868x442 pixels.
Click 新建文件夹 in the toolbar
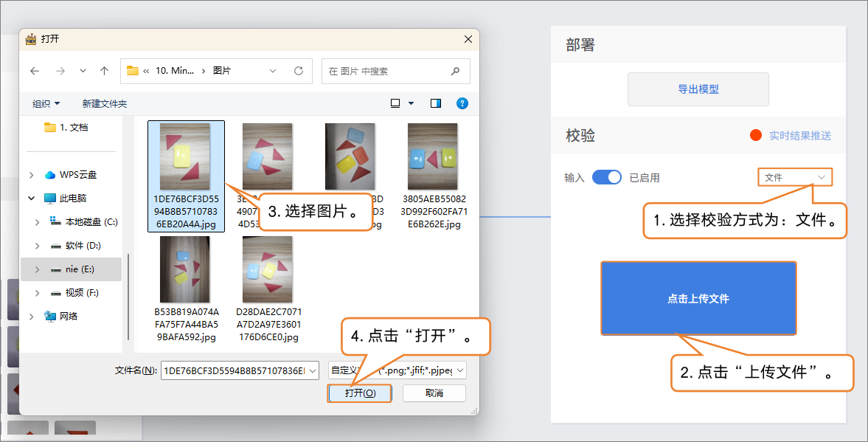coord(105,104)
